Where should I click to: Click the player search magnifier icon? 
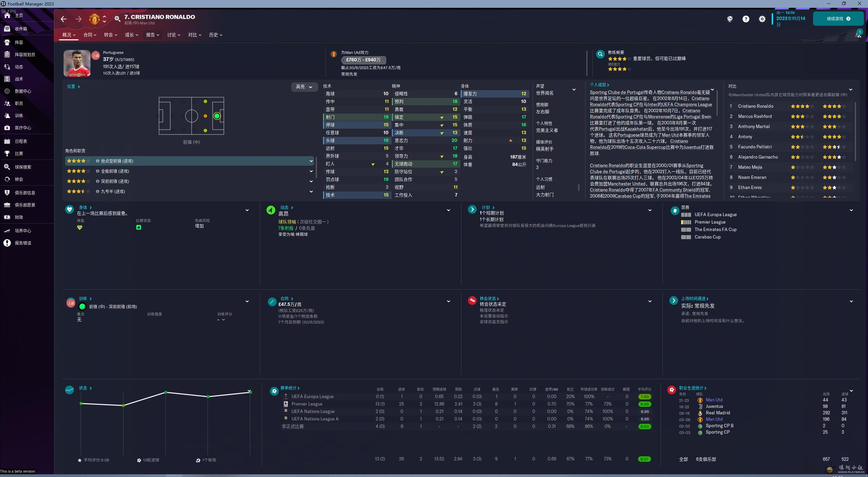point(117,19)
